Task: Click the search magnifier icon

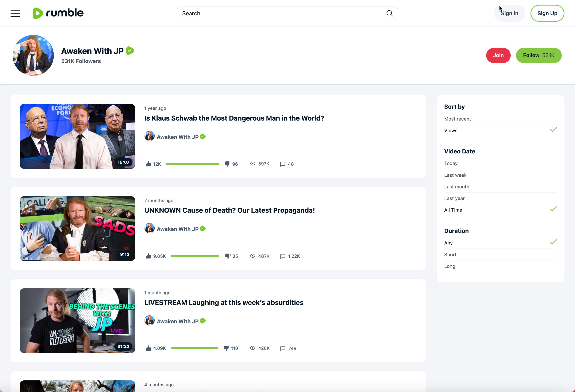Action: tap(389, 13)
